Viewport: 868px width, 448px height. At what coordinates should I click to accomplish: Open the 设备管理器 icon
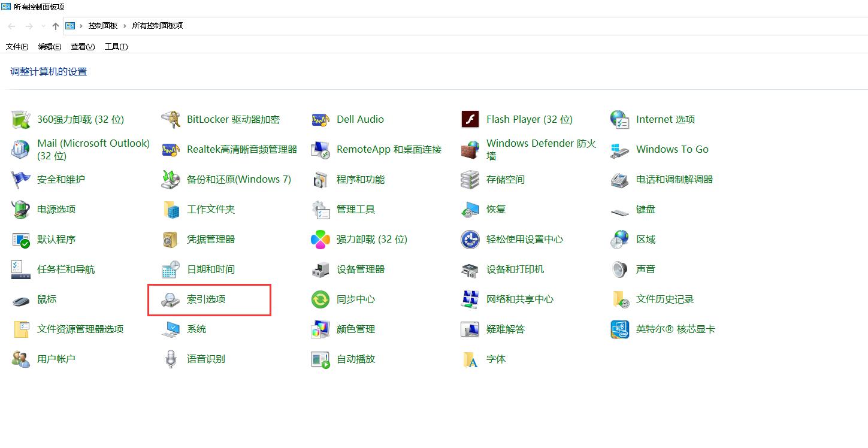(x=320, y=269)
